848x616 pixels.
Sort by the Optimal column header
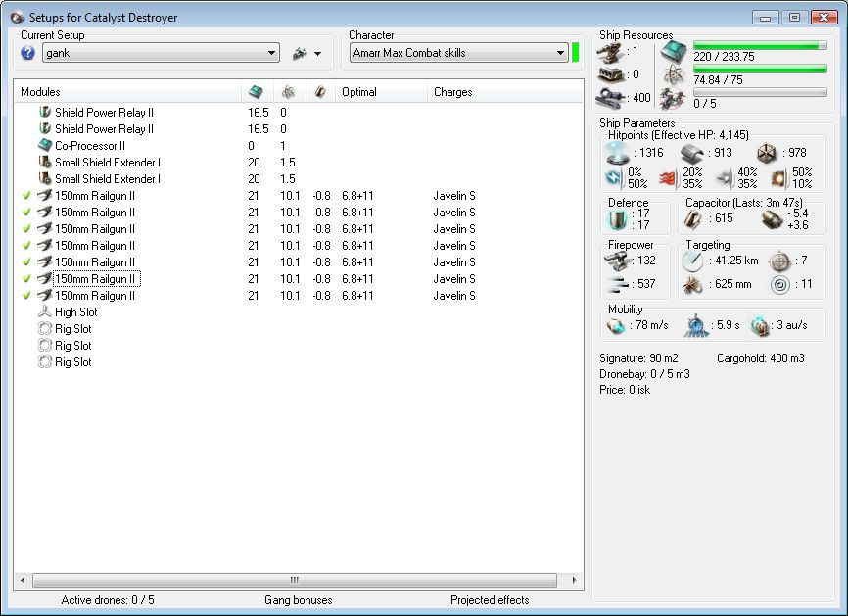pos(381,92)
